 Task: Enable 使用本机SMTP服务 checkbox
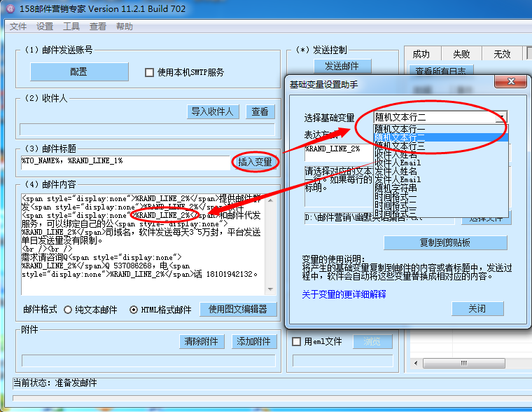point(149,72)
